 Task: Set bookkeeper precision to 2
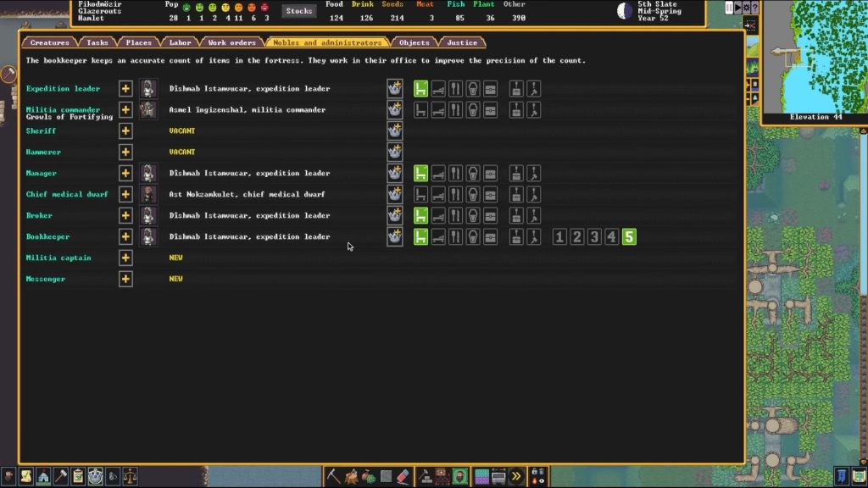pyautogui.click(x=576, y=237)
